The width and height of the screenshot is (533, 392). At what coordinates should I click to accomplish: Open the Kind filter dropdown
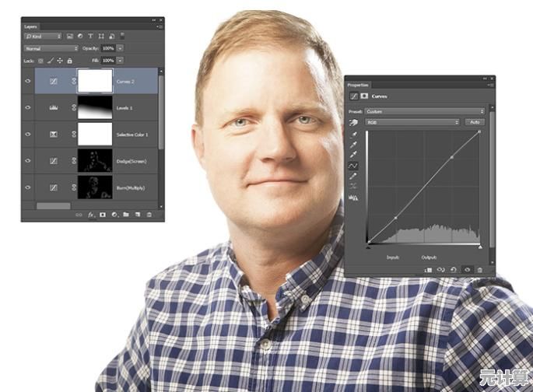[x=43, y=37]
